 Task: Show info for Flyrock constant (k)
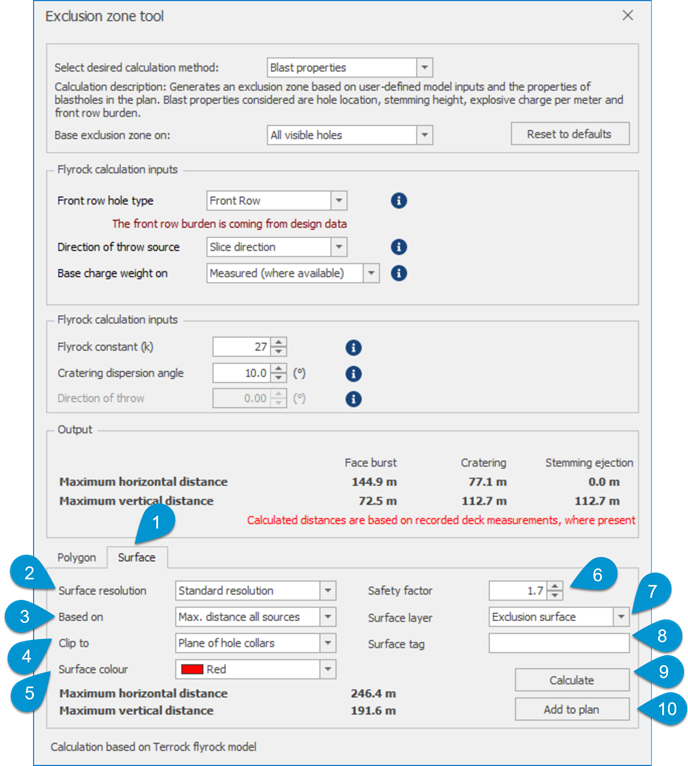click(x=353, y=348)
